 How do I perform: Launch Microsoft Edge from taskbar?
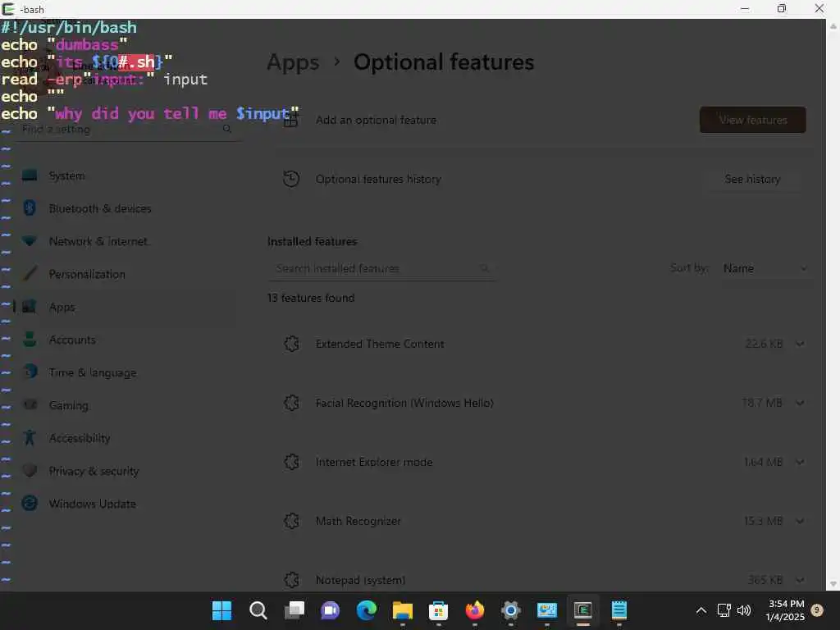(367, 610)
